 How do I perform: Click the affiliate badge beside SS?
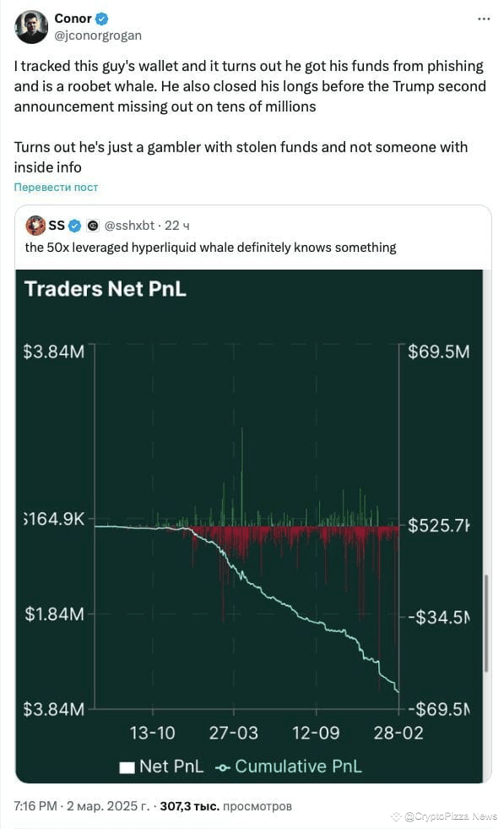[x=93, y=226]
